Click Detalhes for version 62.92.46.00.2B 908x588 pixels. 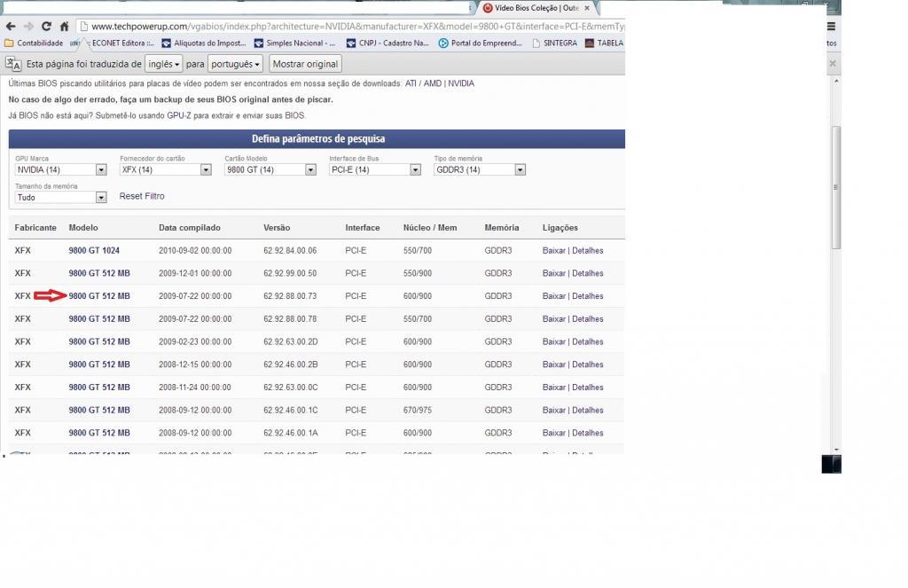tap(588, 365)
